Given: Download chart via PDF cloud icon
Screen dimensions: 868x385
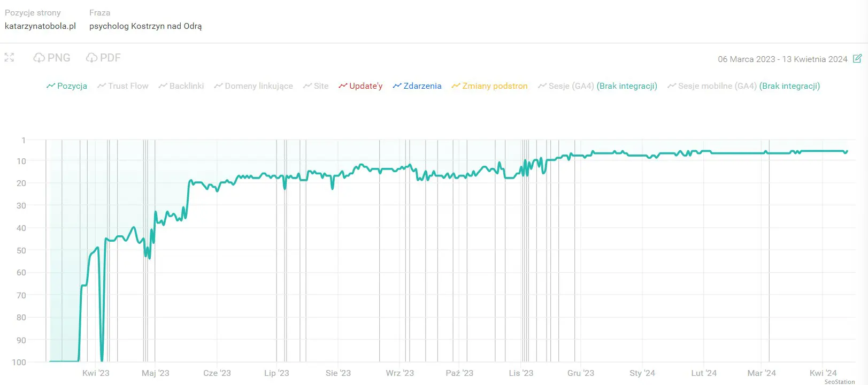Looking at the screenshot, I should coord(91,58).
